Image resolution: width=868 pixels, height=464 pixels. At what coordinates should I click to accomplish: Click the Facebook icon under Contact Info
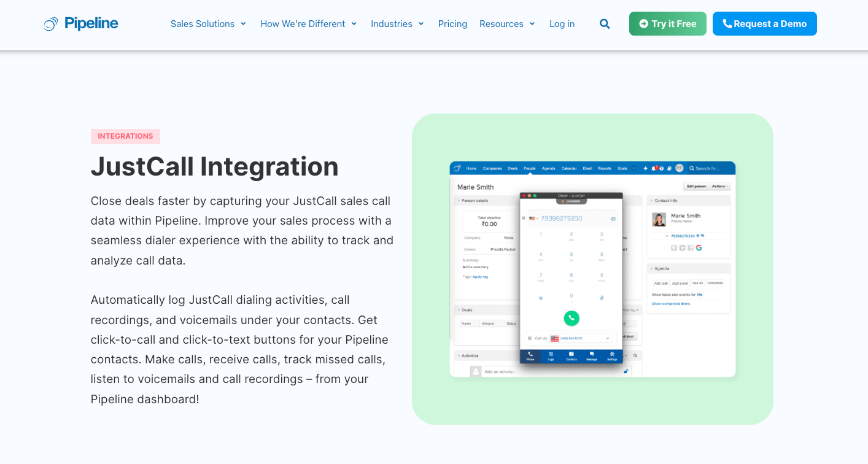[x=691, y=248]
